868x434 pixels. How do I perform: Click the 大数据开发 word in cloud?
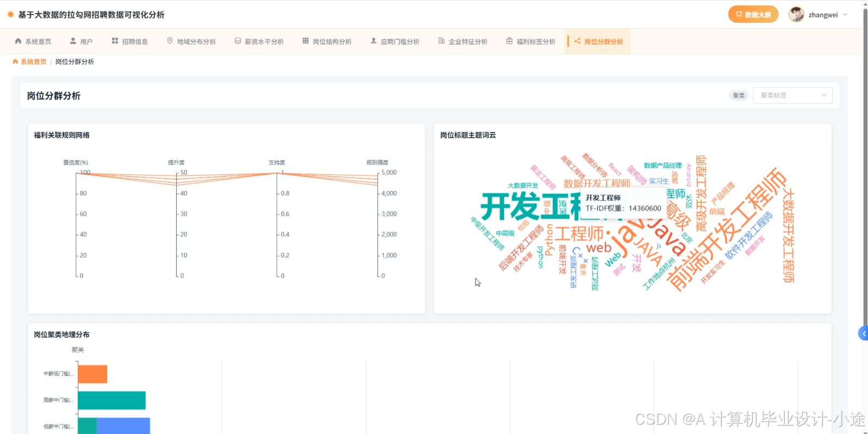(x=523, y=185)
